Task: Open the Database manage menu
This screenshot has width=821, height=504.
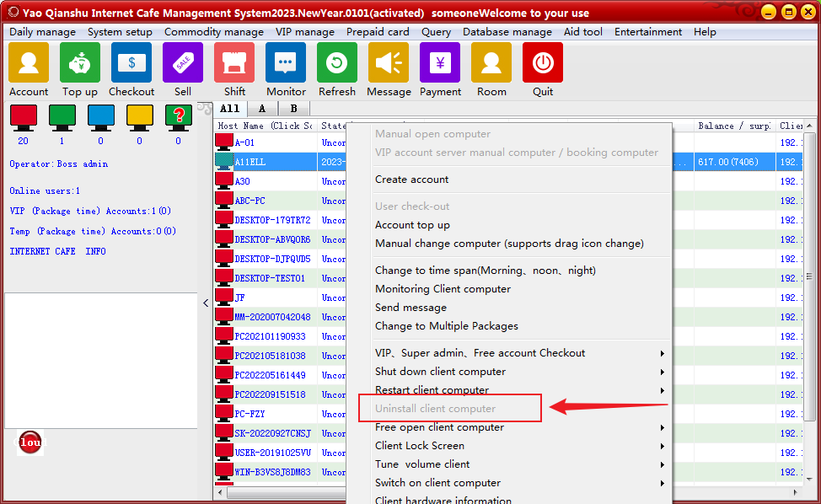Action: coord(507,32)
